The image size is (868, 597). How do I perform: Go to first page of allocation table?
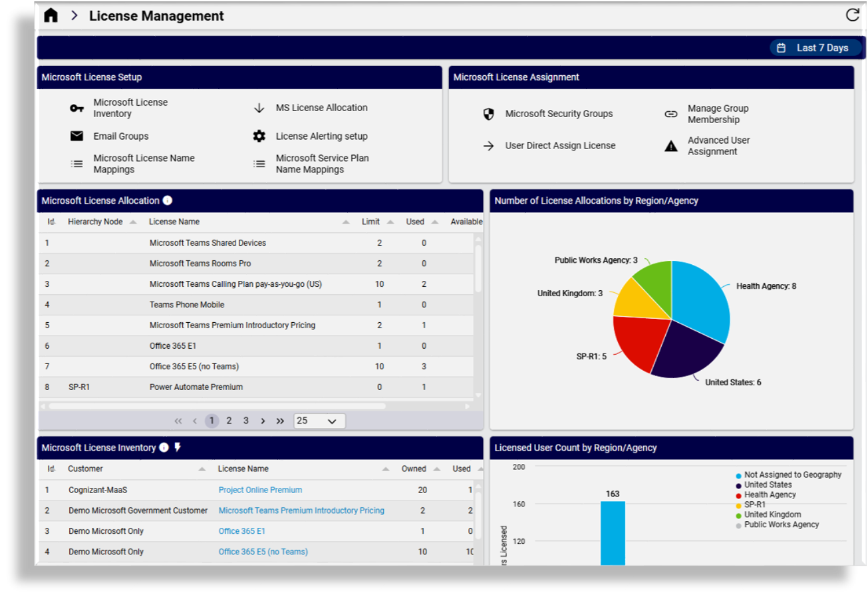pos(178,421)
